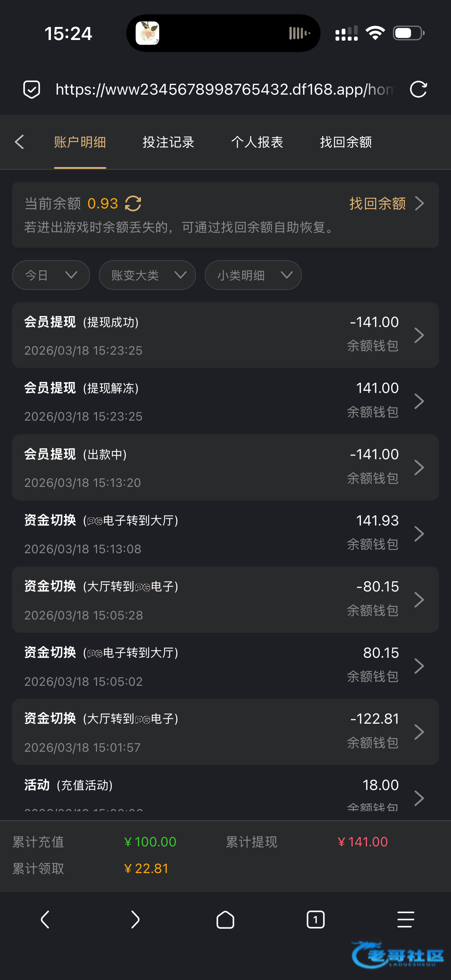Viewport: 451px width, 980px height.
Task: Switch to the 个人报表 tab
Action: 257,142
